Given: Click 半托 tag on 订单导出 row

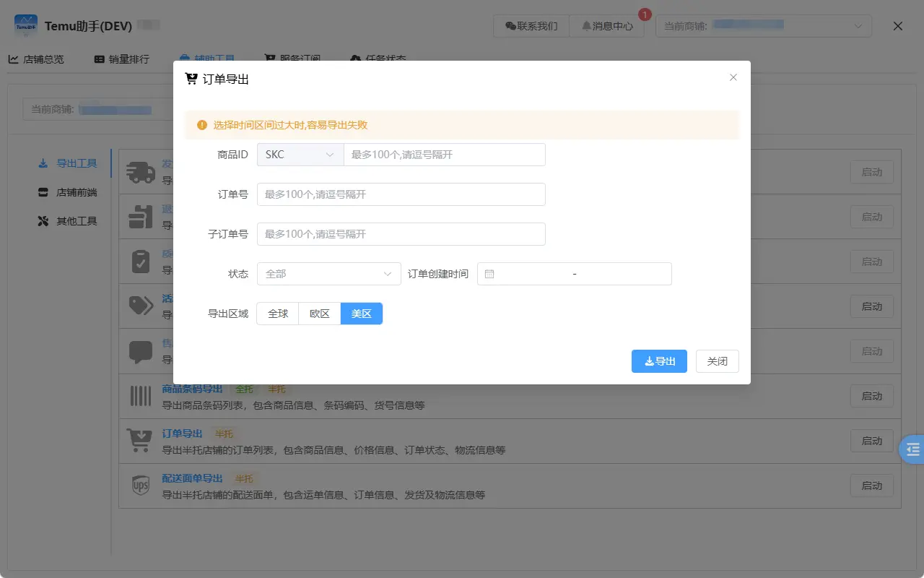Looking at the screenshot, I should 224,434.
